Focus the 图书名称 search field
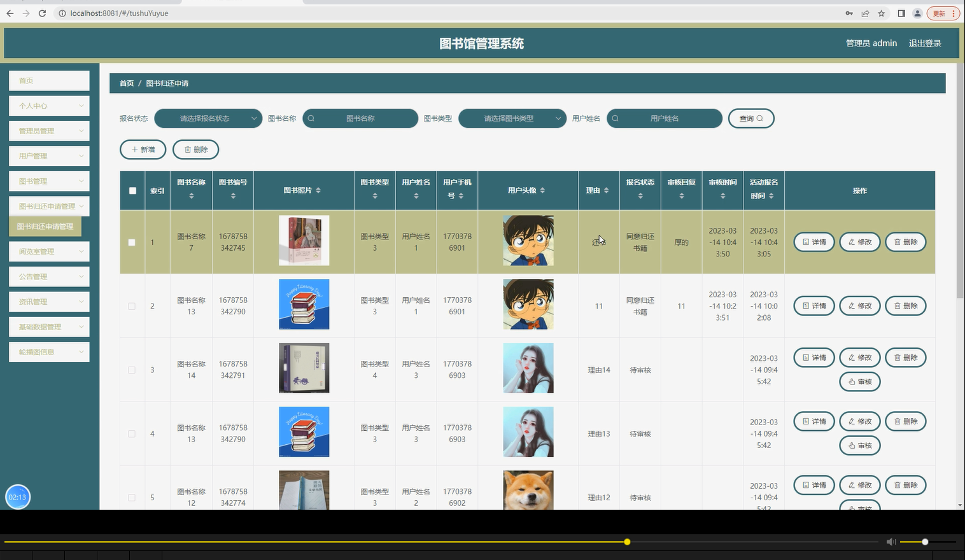This screenshot has width=965, height=560. coord(360,118)
